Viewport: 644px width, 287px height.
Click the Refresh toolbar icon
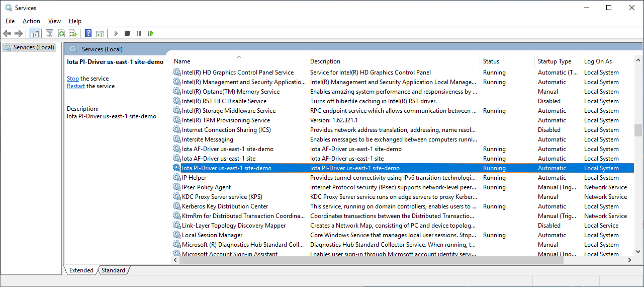click(61, 33)
